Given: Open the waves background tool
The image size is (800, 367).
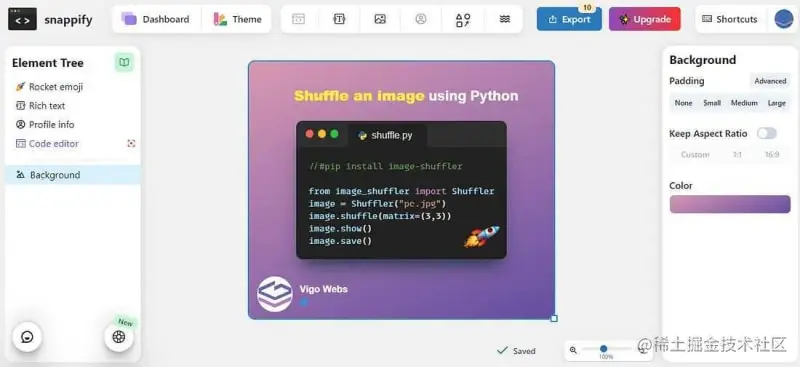Looking at the screenshot, I should click(505, 19).
